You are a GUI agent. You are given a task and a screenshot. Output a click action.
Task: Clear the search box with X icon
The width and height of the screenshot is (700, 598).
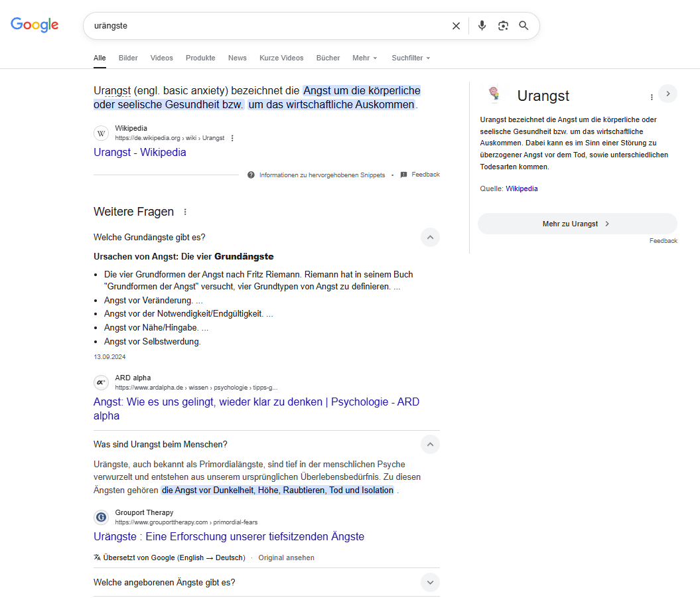click(456, 26)
